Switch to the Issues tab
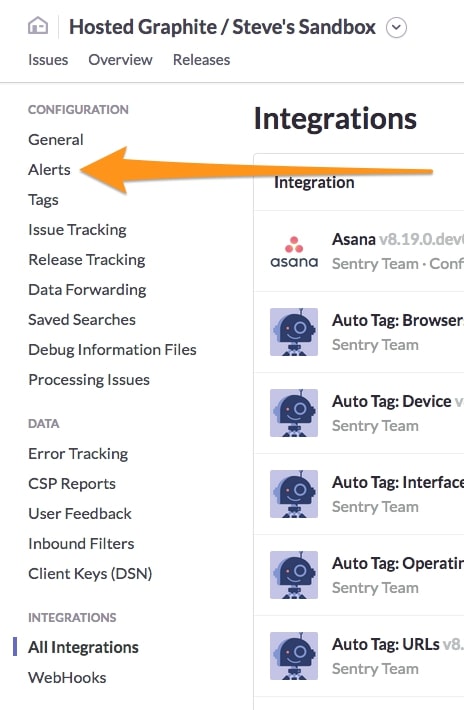 pos(48,60)
